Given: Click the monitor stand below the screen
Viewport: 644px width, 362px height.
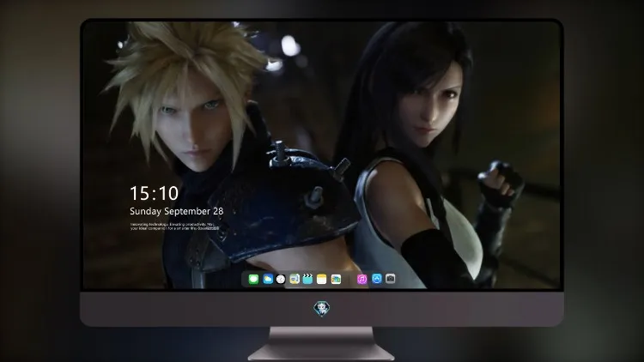Looking at the screenshot, I should pos(322,343).
